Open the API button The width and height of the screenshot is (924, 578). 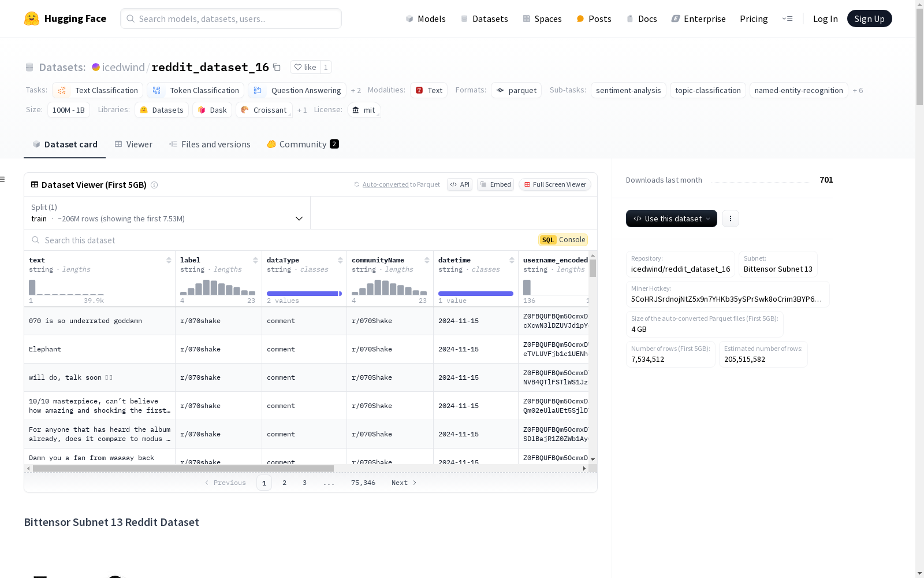tap(460, 184)
